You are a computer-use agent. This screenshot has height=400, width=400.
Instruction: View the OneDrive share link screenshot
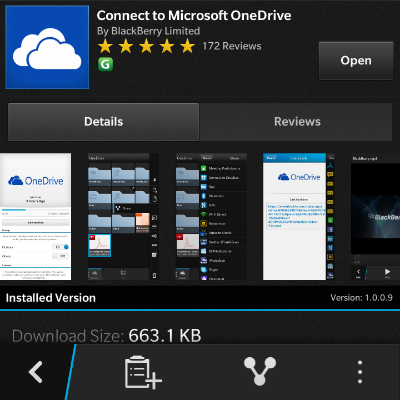click(x=298, y=216)
